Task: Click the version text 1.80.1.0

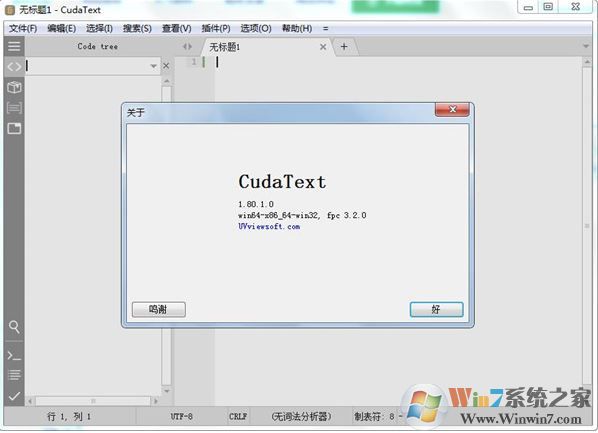Action: click(x=256, y=204)
